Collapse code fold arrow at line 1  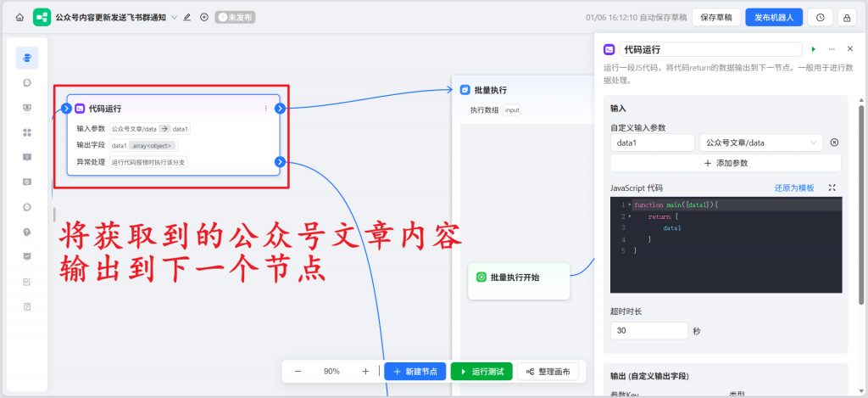[x=630, y=205]
